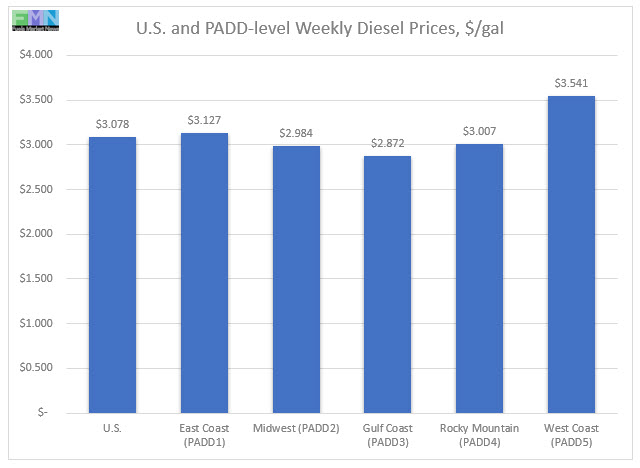Click the $2.984 data label
The width and height of the screenshot is (640, 468).
pos(295,132)
